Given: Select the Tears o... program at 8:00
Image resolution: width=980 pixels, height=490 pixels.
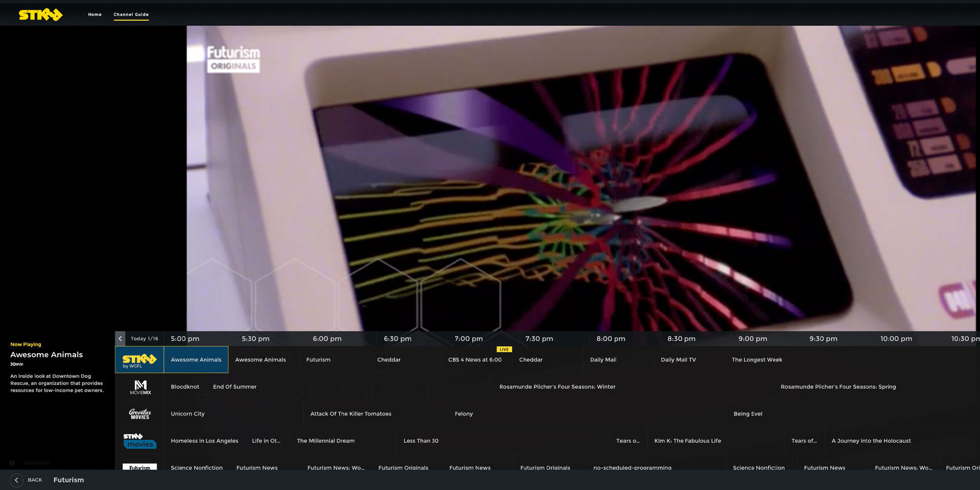Looking at the screenshot, I should click(x=629, y=441).
